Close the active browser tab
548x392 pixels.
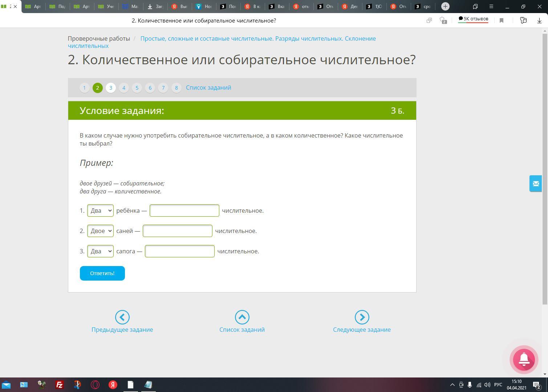[x=15, y=7]
